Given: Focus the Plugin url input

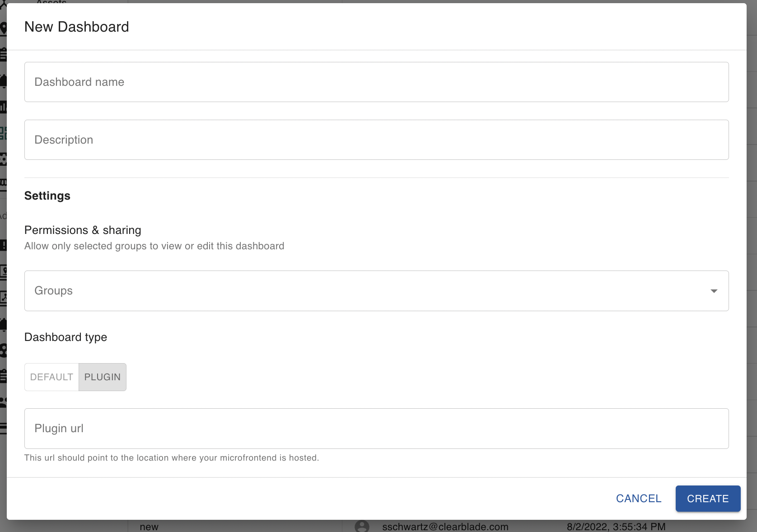Looking at the screenshot, I should (x=376, y=429).
